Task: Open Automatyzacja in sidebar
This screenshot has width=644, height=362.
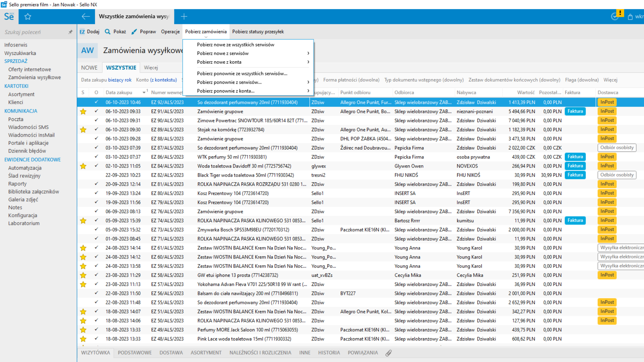Action: (x=25, y=168)
